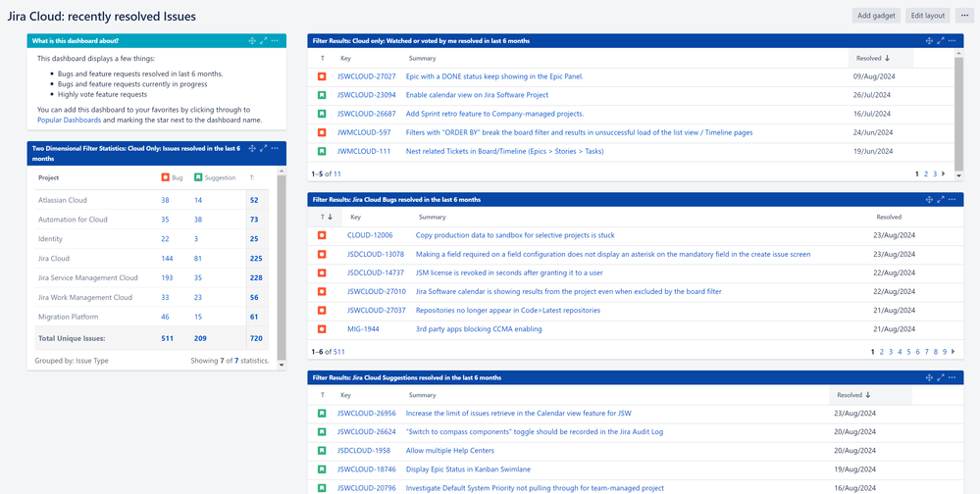
Task: Maximize the 'Watched or voted by me' gadget
Action: coord(941,40)
